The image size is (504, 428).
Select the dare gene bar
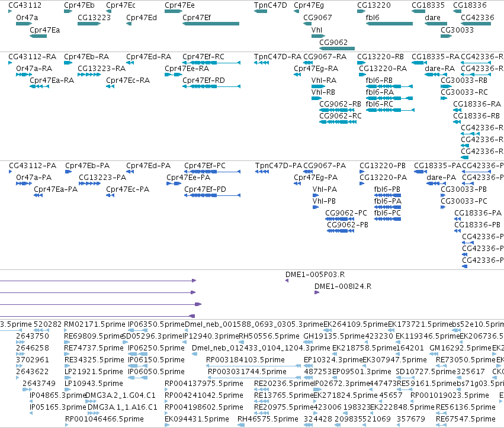436,24
